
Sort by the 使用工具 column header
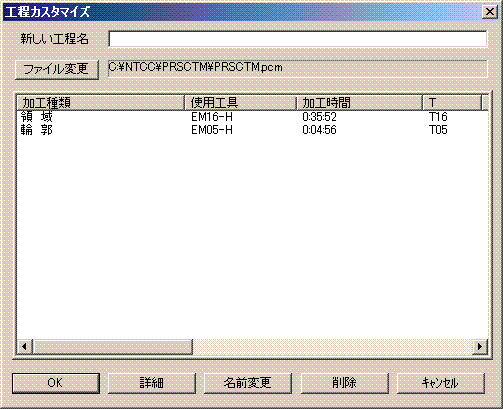[241, 103]
